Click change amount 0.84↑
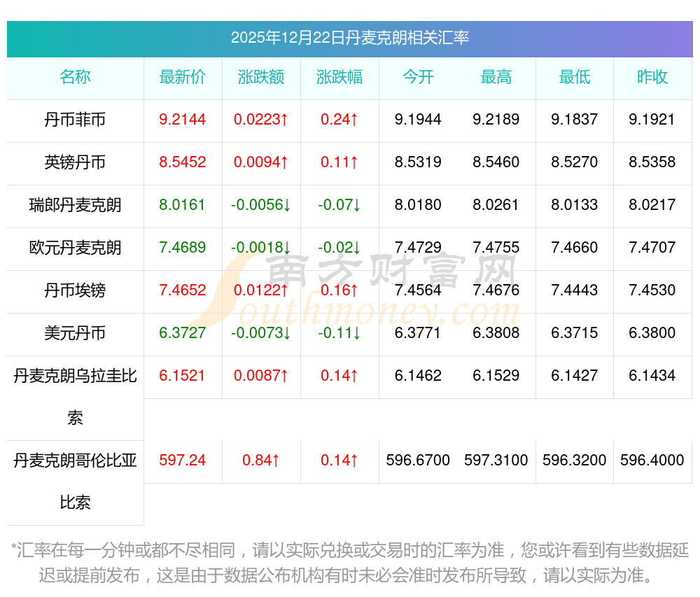Viewport: 700px width, 597px height. pos(261,460)
